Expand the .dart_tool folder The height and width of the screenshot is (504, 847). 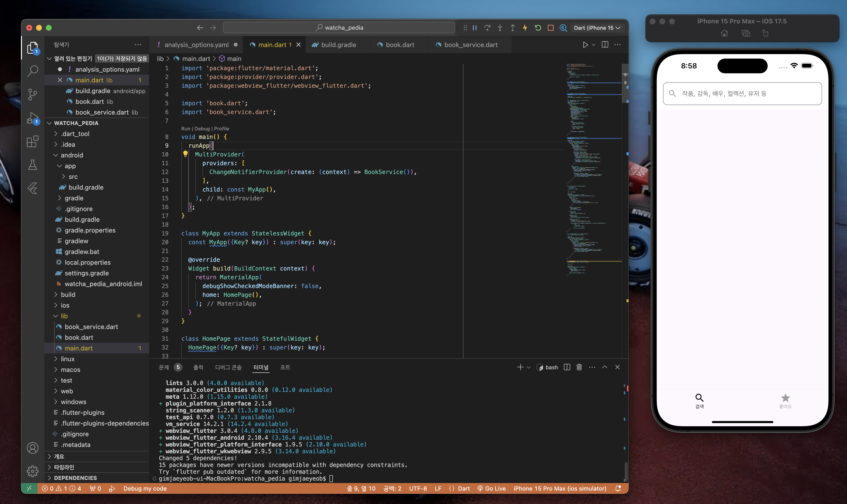click(97, 134)
